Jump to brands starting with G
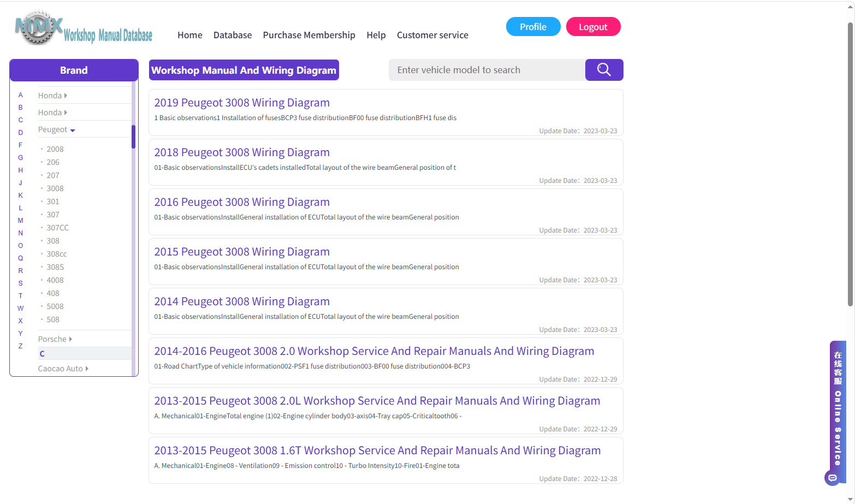 tap(21, 158)
